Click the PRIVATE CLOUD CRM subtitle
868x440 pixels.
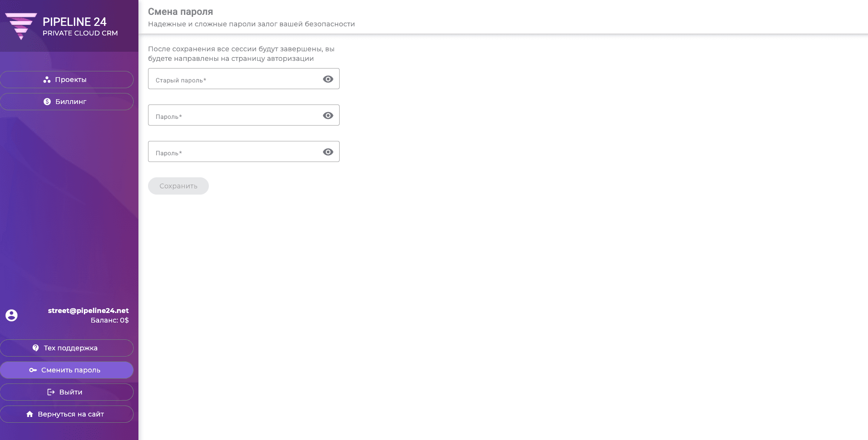(80, 33)
